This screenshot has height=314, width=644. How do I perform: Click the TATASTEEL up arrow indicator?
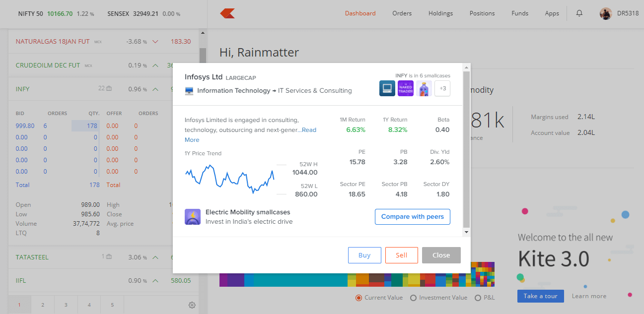coord(155,257)
